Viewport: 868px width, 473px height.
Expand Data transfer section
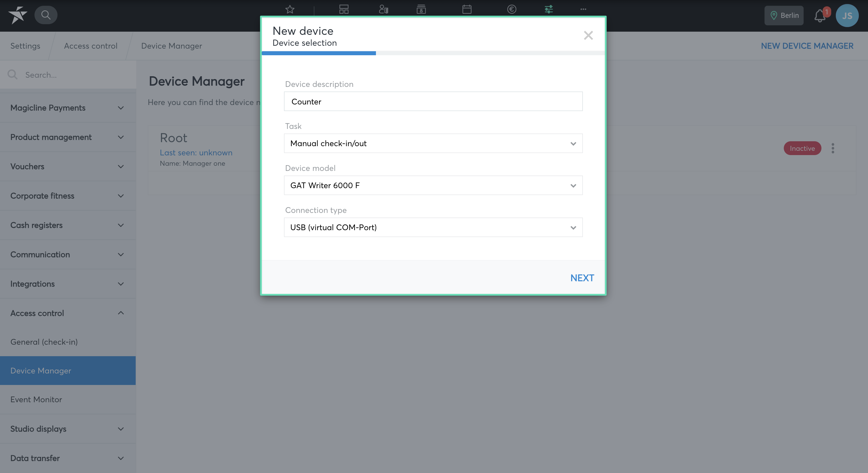tap(68, 459)
